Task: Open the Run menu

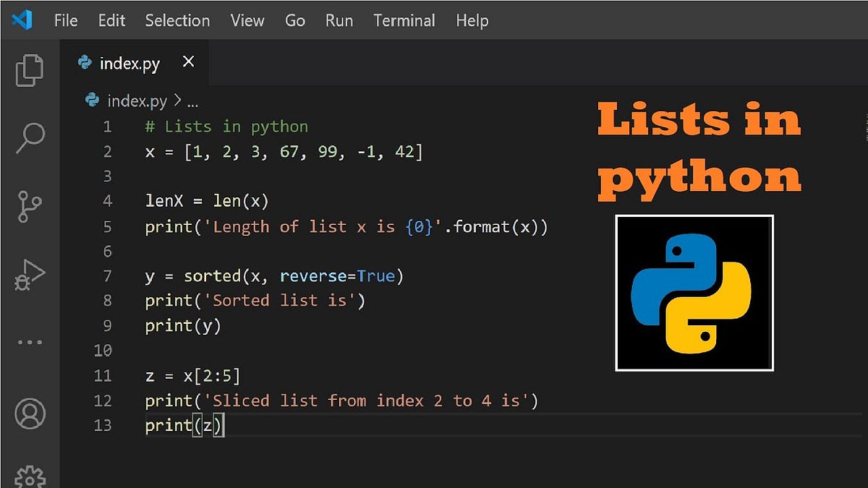Action: click(x=339, y=20)
